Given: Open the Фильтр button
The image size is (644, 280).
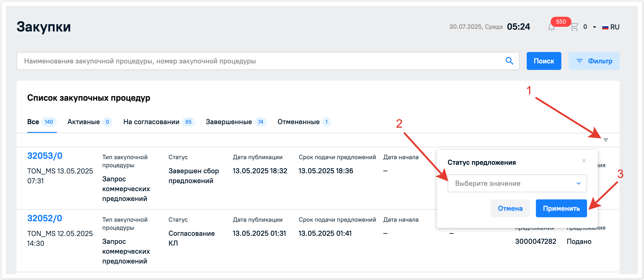Looking at the screenshot, I should (x=594, y=61).
